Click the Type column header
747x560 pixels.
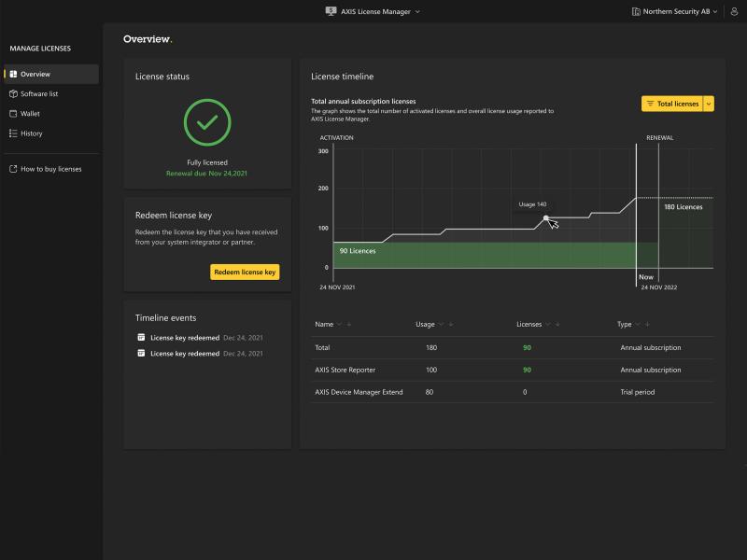coord(624,324)
